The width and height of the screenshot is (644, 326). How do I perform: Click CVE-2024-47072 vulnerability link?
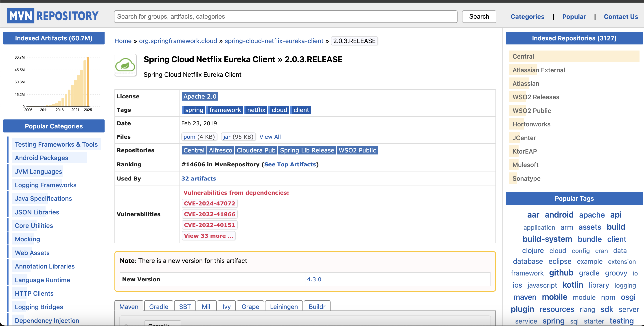click(209, 203)
